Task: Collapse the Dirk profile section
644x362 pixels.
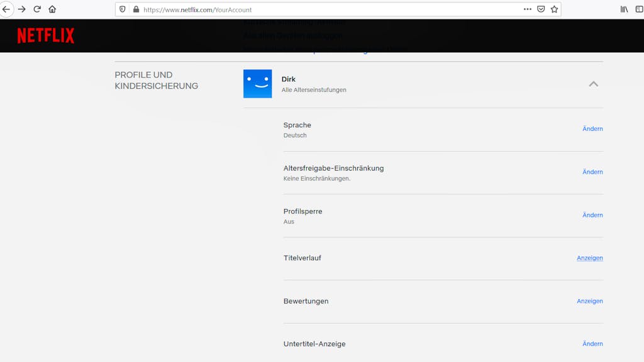Action: (593, 84)
